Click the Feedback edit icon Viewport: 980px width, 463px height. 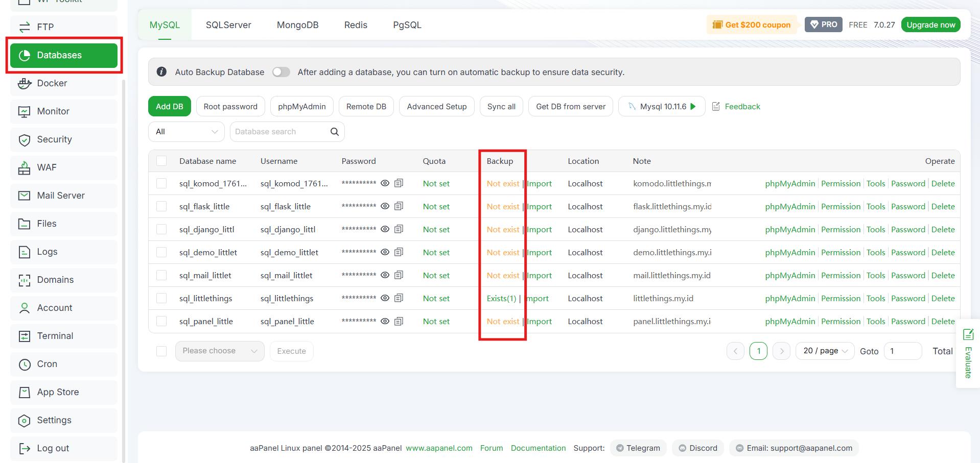[716, 106]
